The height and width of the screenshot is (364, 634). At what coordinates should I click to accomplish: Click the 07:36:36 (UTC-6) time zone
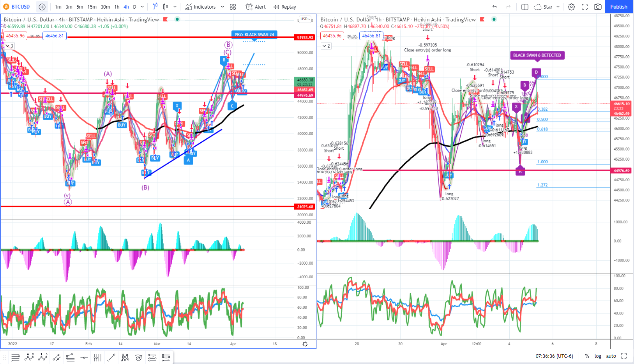554,356
